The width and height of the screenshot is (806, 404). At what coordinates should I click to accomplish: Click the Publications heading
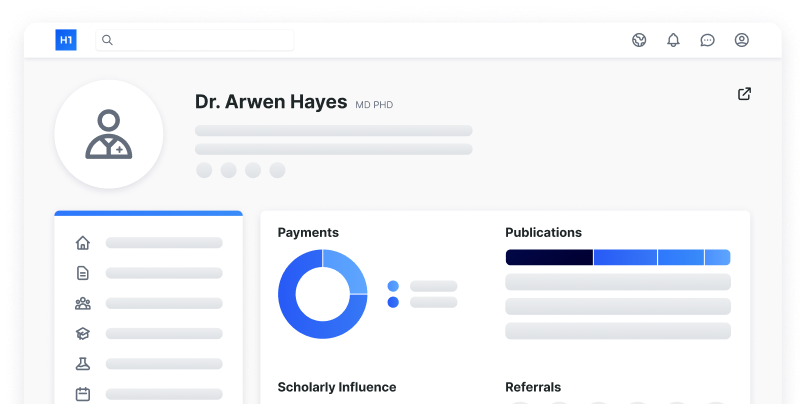(x=543, y=232)
